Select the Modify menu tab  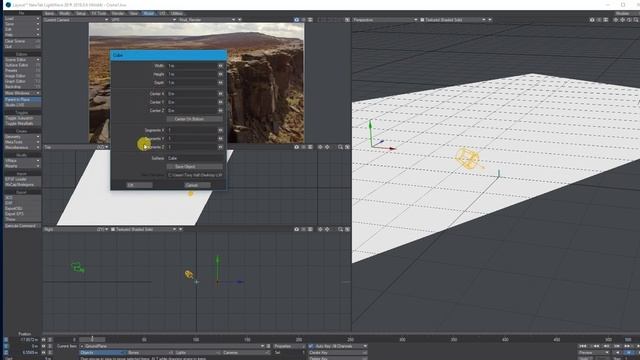[65, 13]
